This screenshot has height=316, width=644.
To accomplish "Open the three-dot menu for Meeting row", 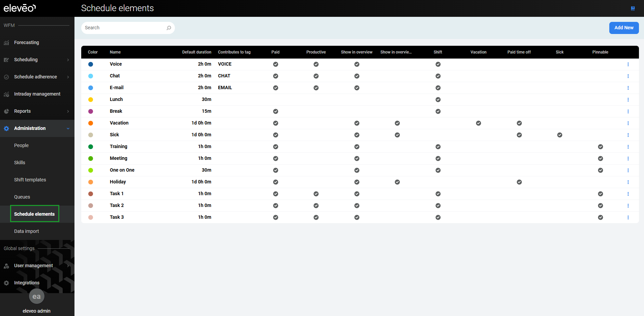I will pos(628,159).
